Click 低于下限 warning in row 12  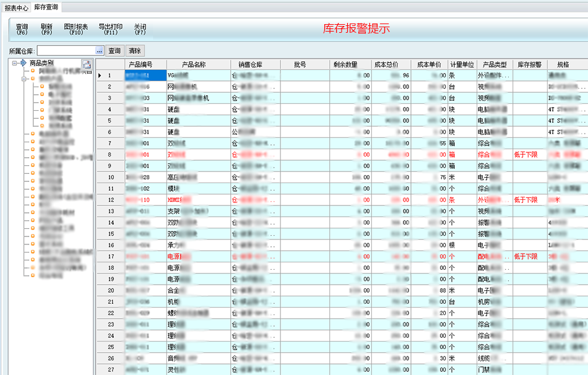coord(525,200)
